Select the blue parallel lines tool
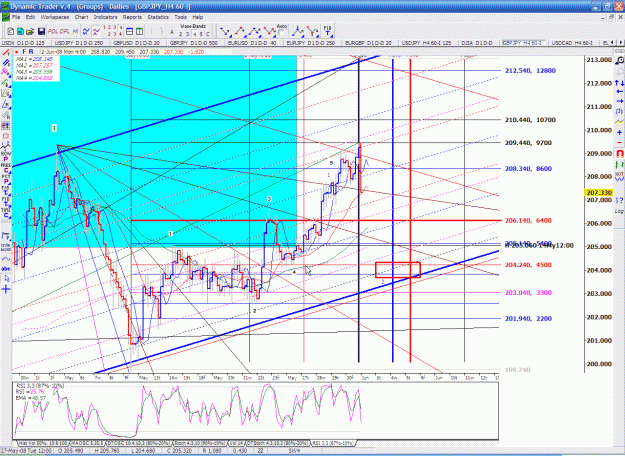625x456 pixels. click(x=6, y=63)
